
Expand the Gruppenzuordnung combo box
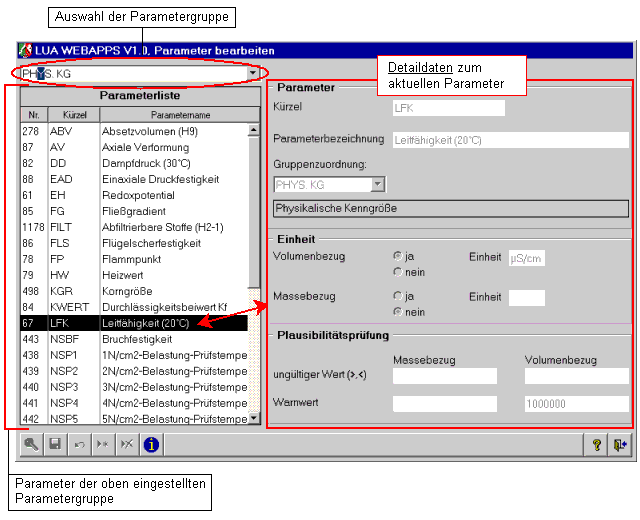(377, 184)
